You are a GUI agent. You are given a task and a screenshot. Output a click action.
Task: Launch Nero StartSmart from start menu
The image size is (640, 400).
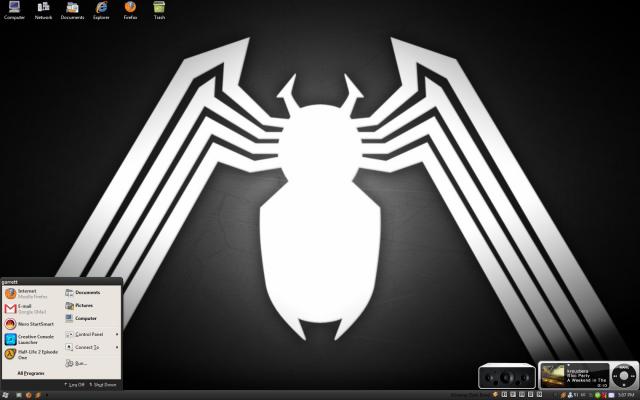point(33,324)
